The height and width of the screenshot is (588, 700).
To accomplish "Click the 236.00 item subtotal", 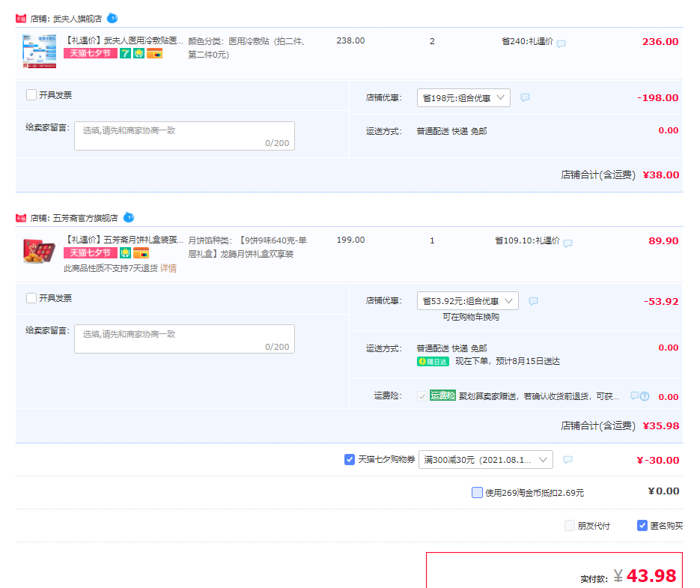I will point(660,41).
